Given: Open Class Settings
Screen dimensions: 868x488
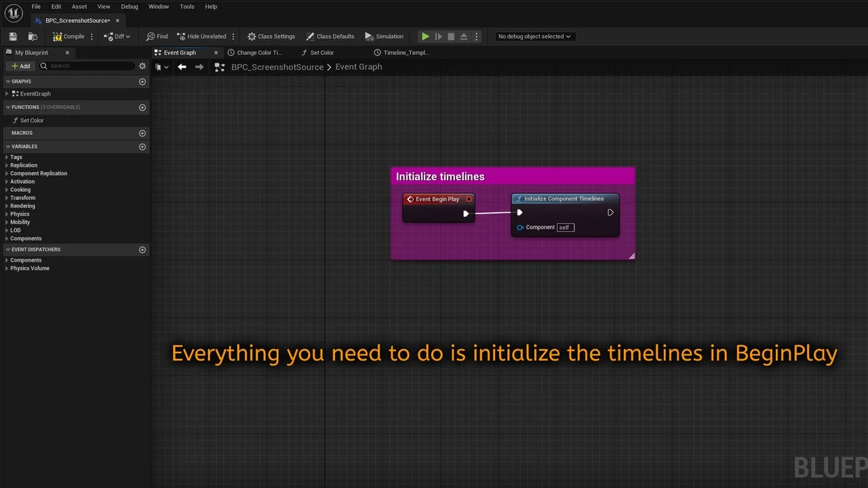Looking at the screenshot, I should click(x=271, y=37).
